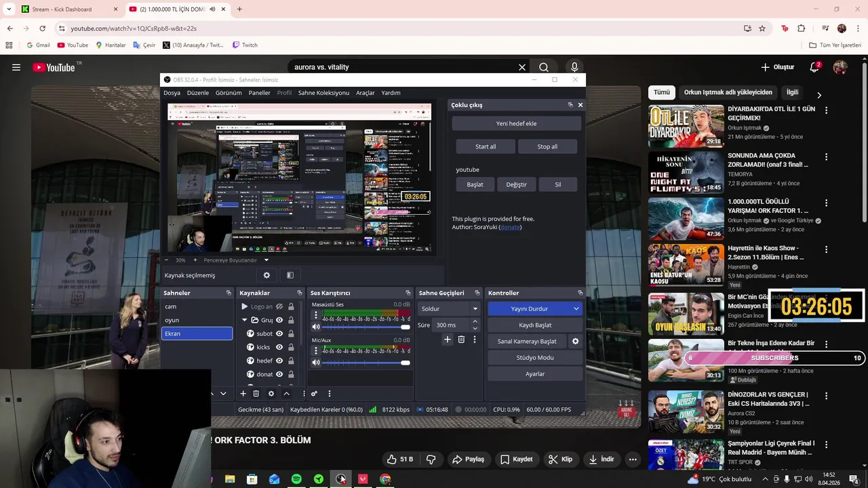868x488 pixels.
Task: Open OBS Studio from the taskbar
Action: [341, 479]
